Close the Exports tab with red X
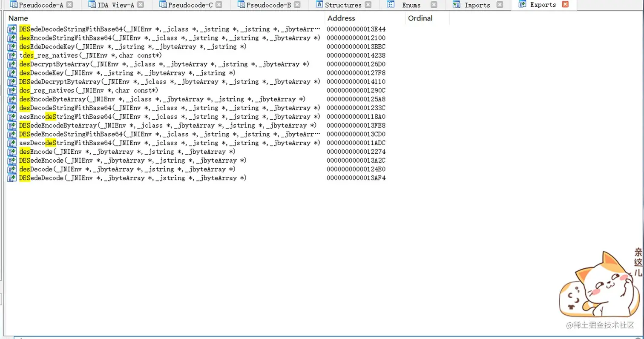The image size is (644, 339). (x=565, y=4)
